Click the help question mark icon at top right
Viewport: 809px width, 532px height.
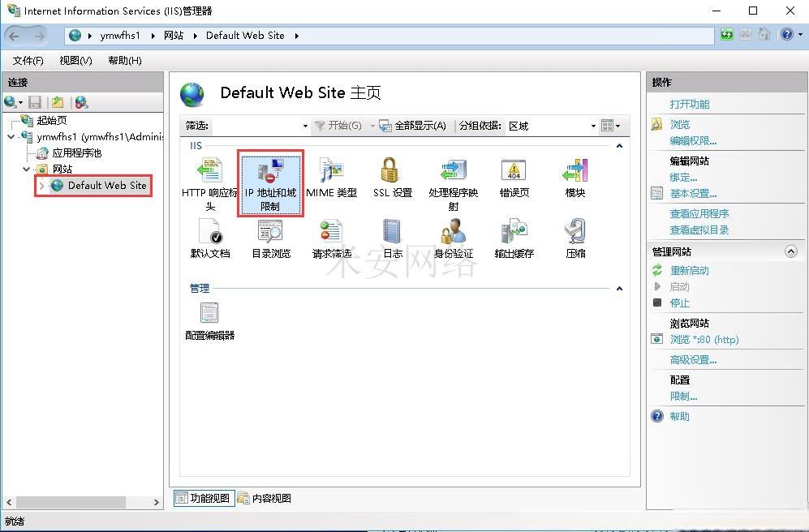click(787, 35)
